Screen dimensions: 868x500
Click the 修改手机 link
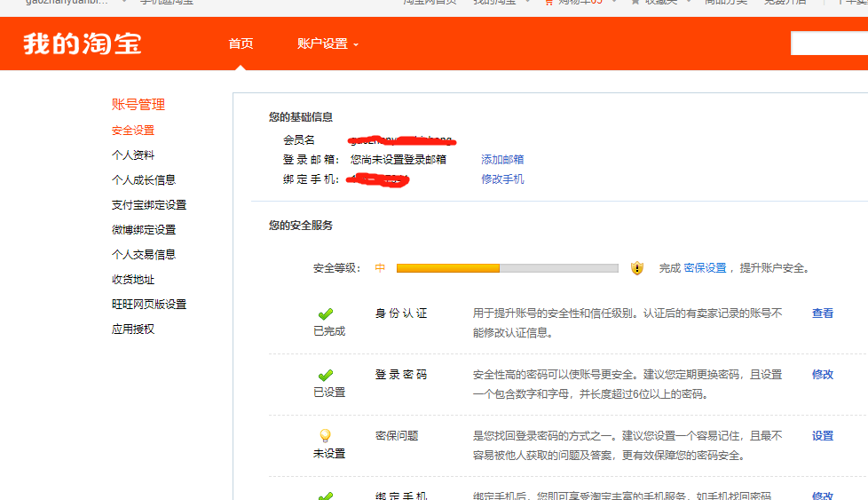coord(502,179)
